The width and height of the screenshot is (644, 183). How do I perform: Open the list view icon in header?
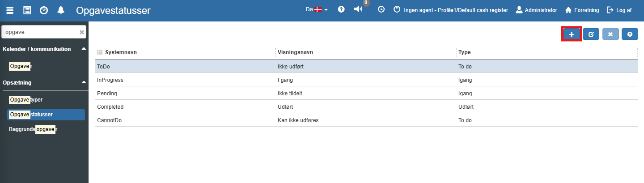pos(27,10)
